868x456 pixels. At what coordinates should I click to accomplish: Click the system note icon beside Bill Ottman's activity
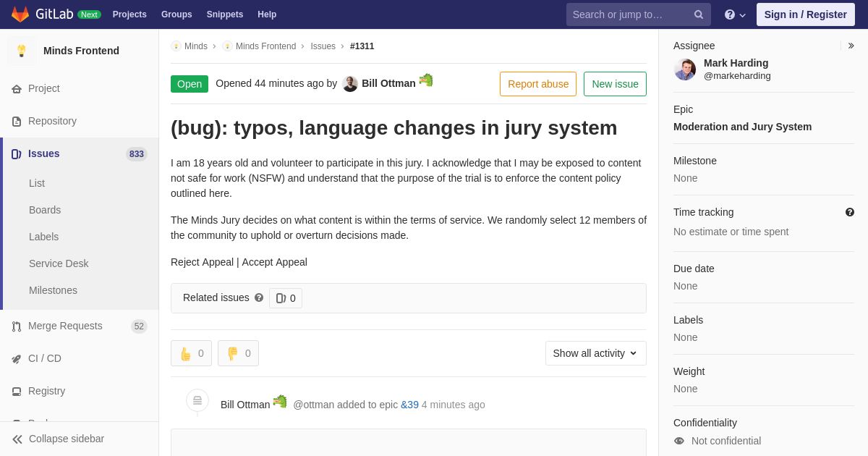coord(197,400)
